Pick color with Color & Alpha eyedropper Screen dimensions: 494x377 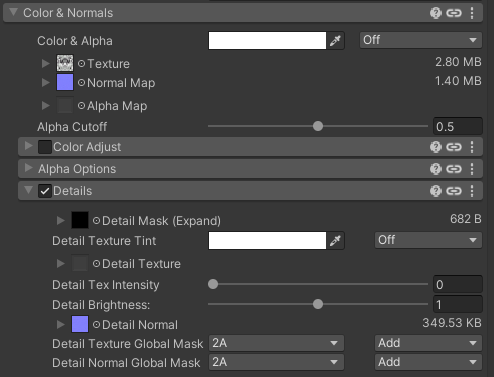click(335, 41)
